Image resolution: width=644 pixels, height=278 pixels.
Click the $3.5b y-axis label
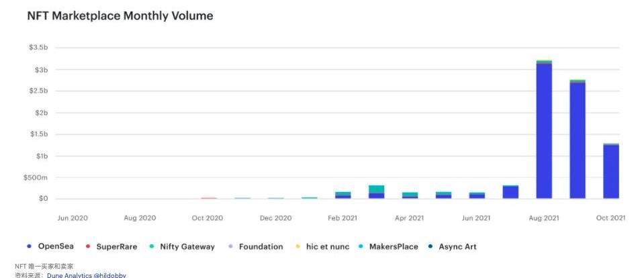(38, 48)
